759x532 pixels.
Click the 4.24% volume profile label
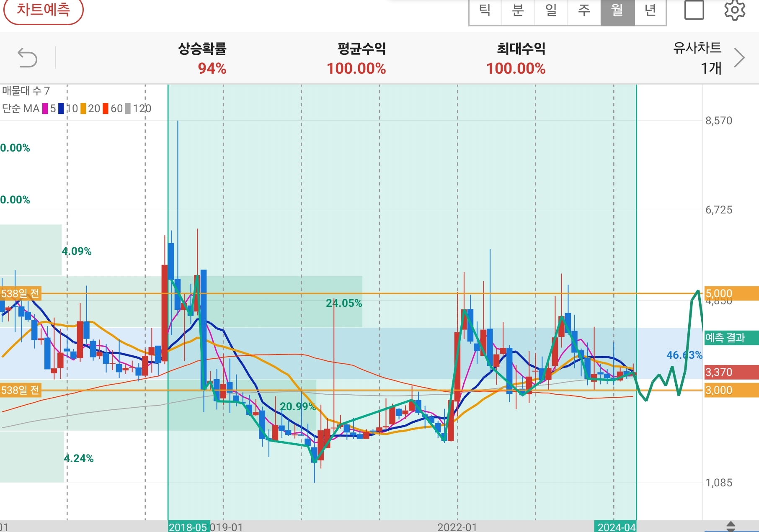[79, 458]
